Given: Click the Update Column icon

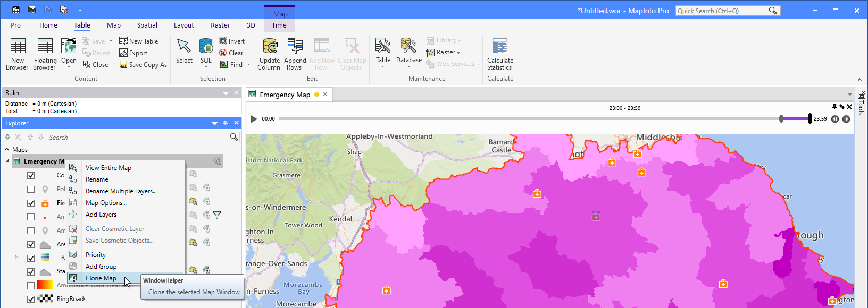Looking at the screenshot, I should pos(270,46).
